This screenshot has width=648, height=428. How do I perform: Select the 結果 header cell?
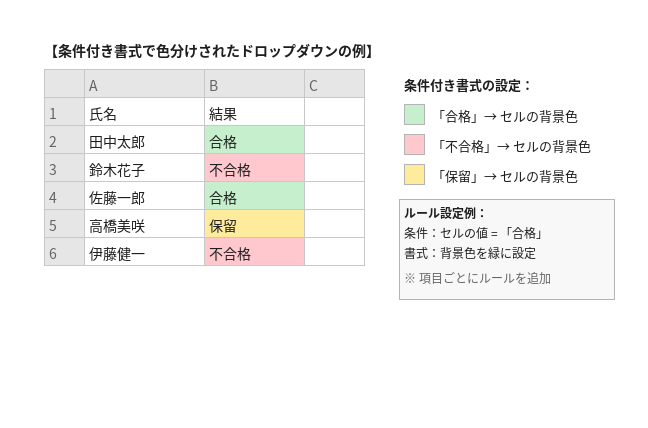[x=254, y=112]
